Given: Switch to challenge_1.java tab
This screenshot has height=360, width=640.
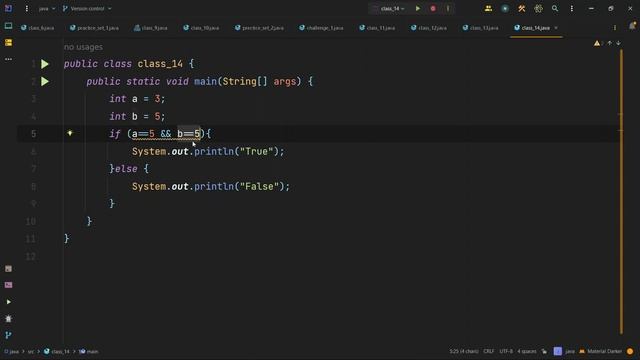Looking at the screenshot, I should (321, 28).
